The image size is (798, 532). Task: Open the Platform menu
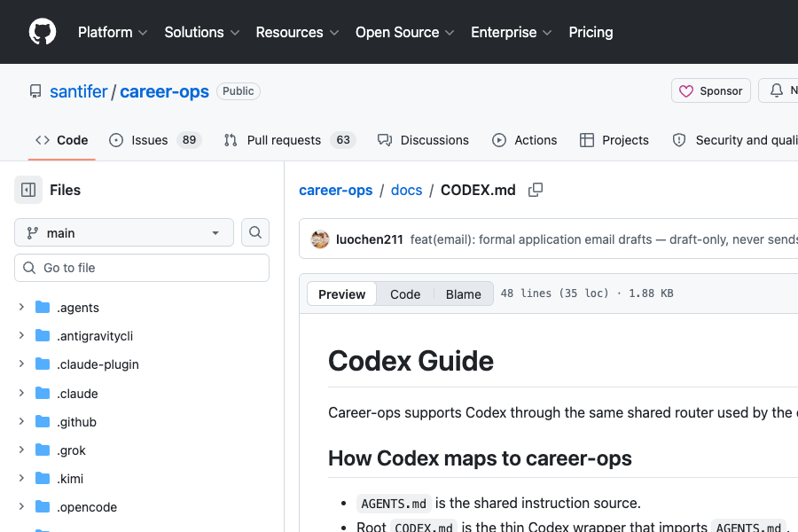(x=113, y=32)
